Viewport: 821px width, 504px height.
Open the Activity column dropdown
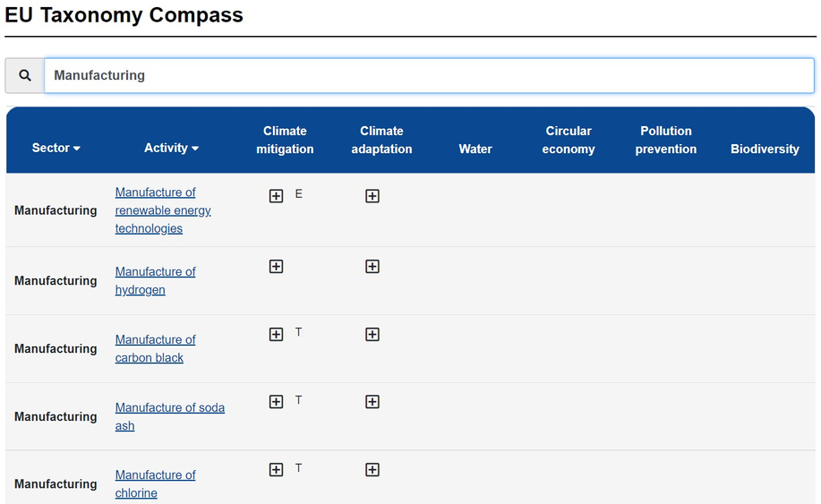click(x=171, y=148)
